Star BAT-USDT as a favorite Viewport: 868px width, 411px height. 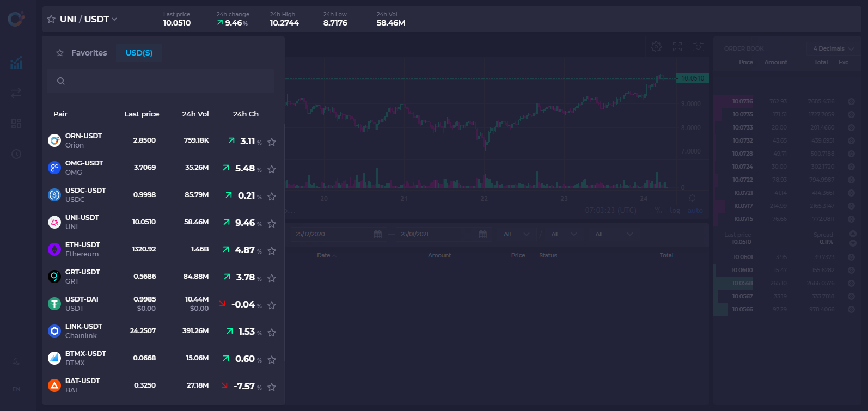pos(272,387)
